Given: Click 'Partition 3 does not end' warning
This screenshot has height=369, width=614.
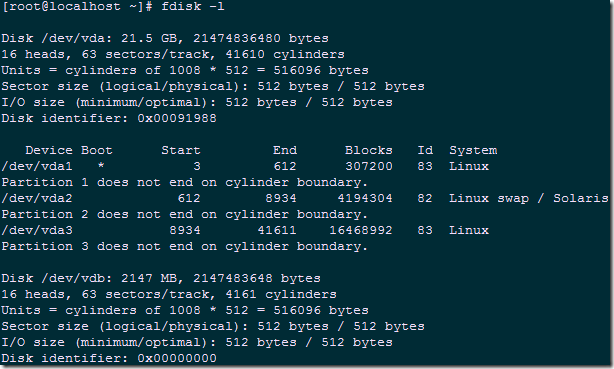Looking at the screenshot, I should tap(184, 246).
